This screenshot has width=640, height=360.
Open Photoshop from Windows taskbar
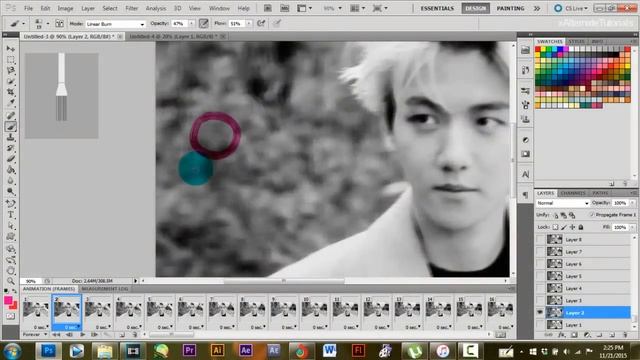pyautogui.click(x=48, y=351)
